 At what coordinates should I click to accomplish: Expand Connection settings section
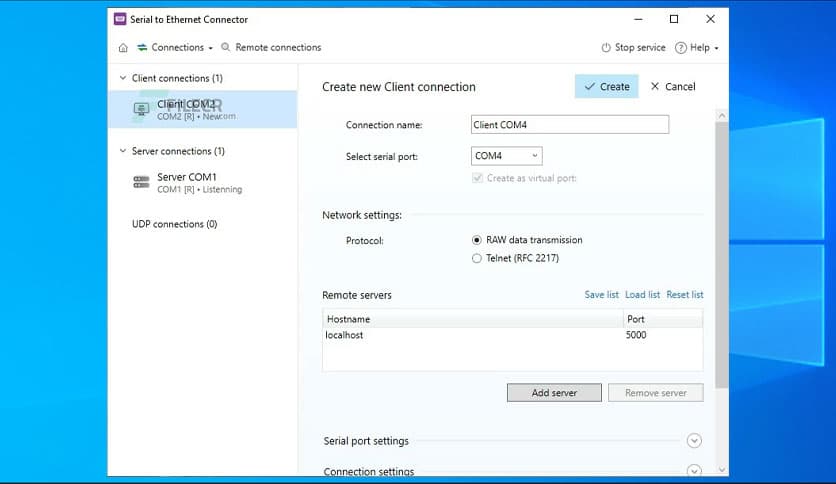pyautogui.click(x=694, y=470)
